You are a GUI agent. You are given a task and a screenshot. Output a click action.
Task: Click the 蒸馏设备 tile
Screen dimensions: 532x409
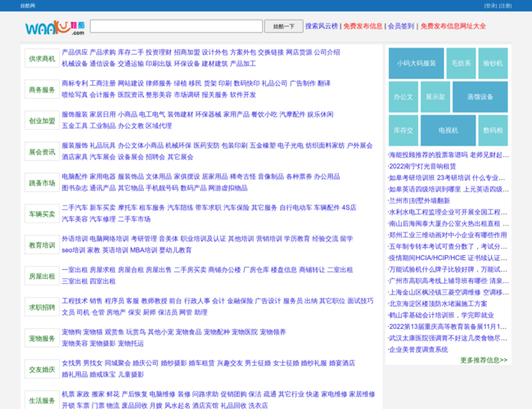[x=480, y=97]
